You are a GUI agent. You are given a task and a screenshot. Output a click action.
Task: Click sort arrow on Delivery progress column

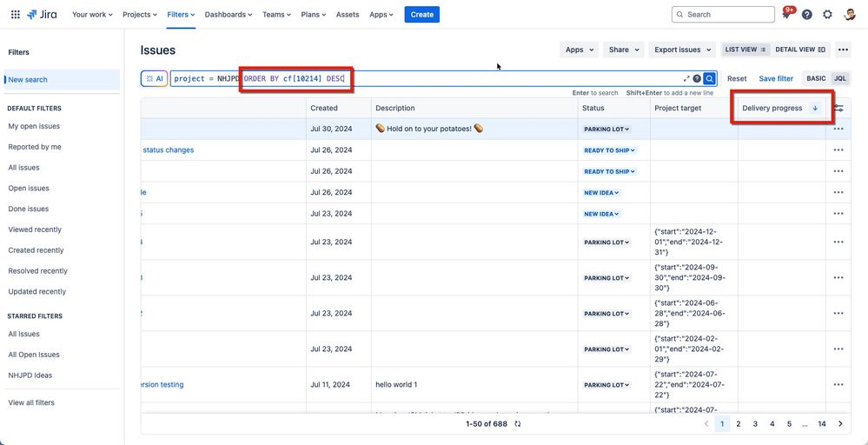pyautogui.click(x=815, y=109)
